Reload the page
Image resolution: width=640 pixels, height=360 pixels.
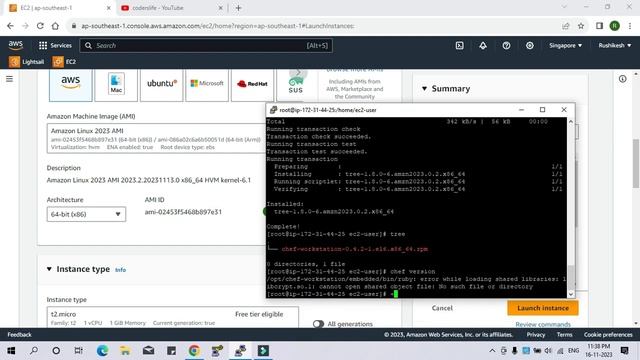point(40,26)
